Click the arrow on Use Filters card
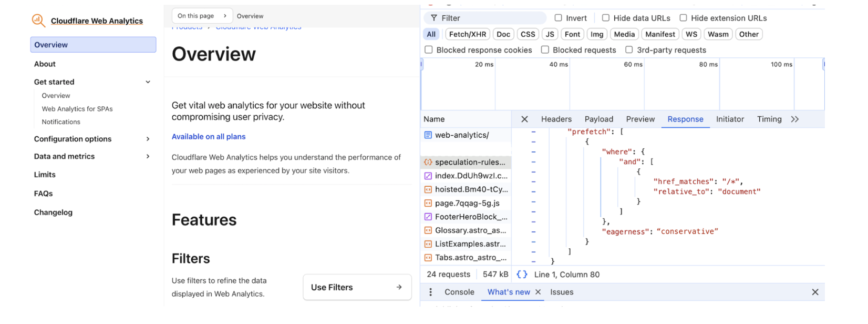868x324 pixels. coord(399,287)
